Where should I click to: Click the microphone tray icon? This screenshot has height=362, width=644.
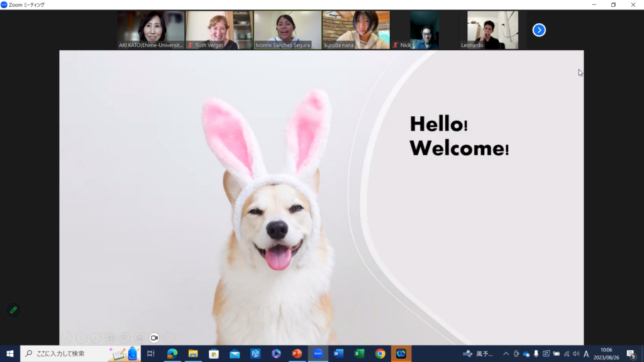click(536, 354)
